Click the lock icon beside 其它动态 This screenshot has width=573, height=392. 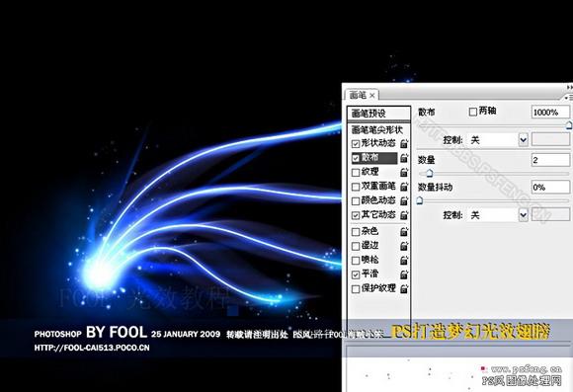(403, 215)
